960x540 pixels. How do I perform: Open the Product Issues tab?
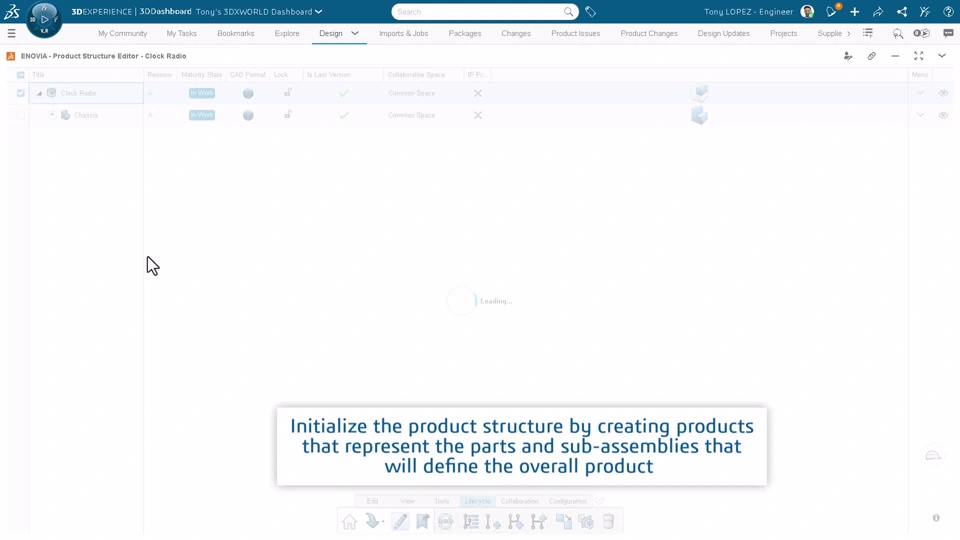point(576,34)
